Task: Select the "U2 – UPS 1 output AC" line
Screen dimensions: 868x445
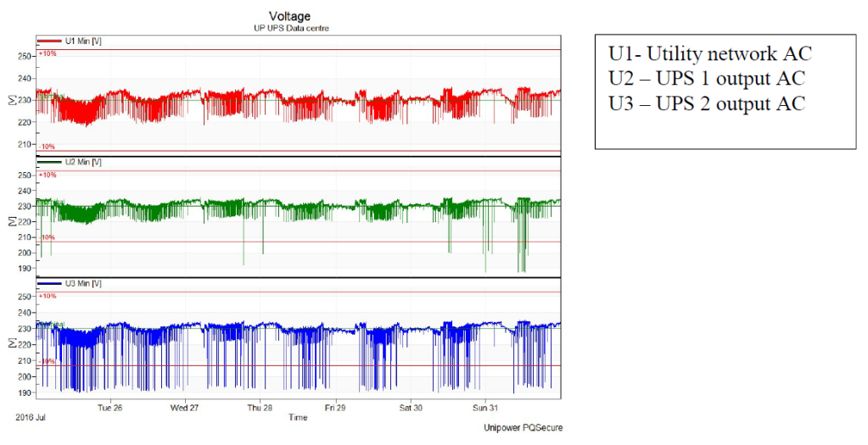Action: [x=707, y=79]
